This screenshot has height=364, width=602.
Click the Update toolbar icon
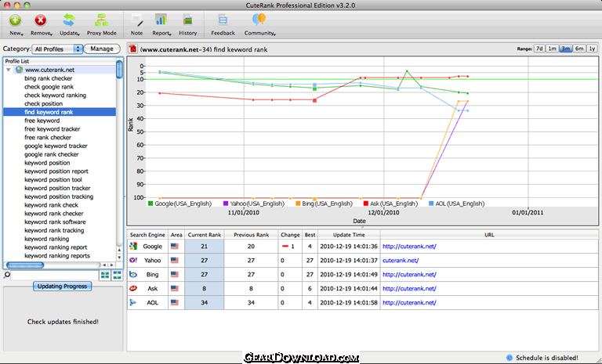(69, 20)
